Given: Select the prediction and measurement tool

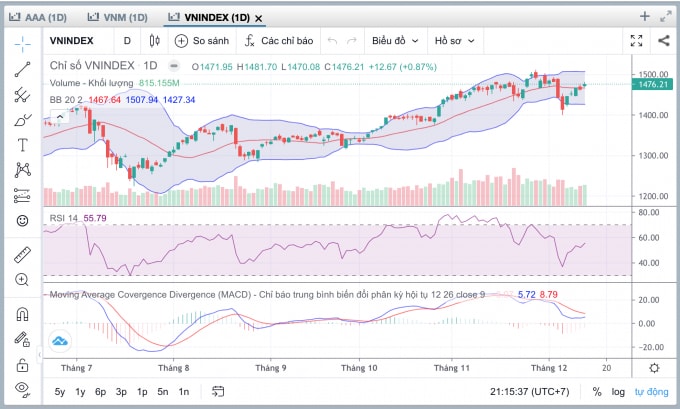Looking at the screenshot, I should pyautogui.click(x=22, y=196).
